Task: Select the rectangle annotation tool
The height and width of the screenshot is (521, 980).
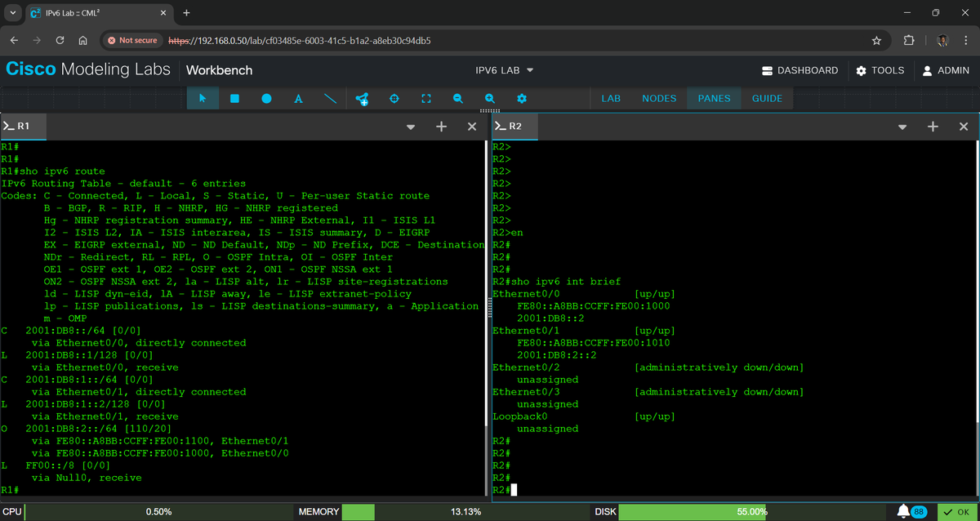Action: (x=234, y=98)
